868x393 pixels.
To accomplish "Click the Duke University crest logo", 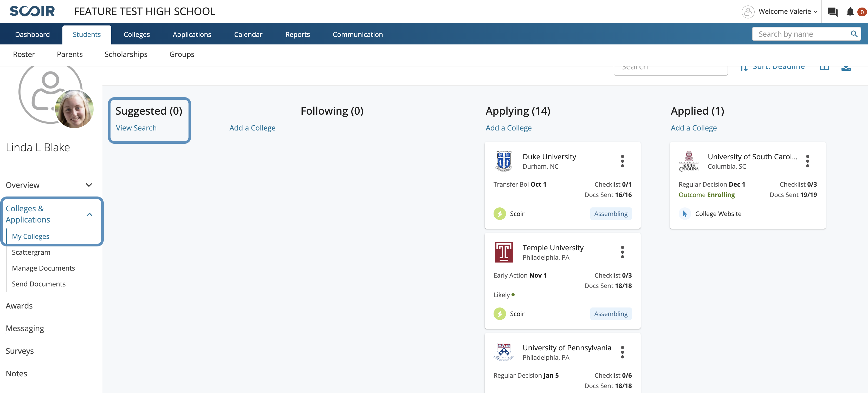I will point(504,161).
